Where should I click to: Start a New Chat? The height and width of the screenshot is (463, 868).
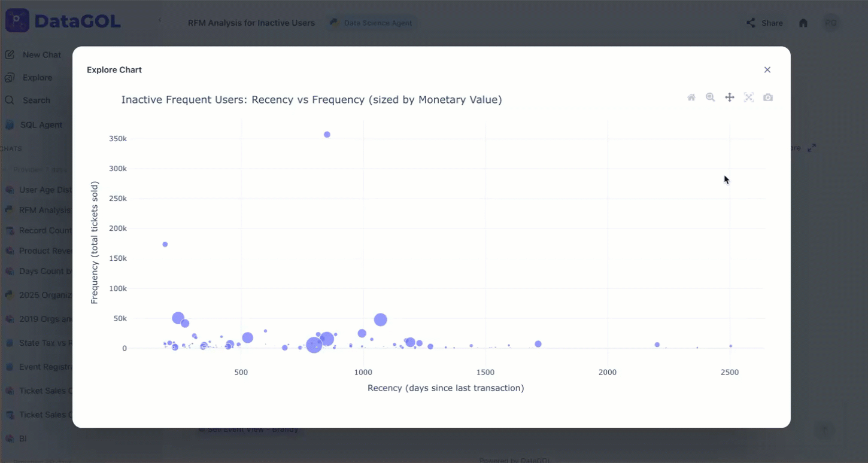pyautogui.click(x=41, y=55)
